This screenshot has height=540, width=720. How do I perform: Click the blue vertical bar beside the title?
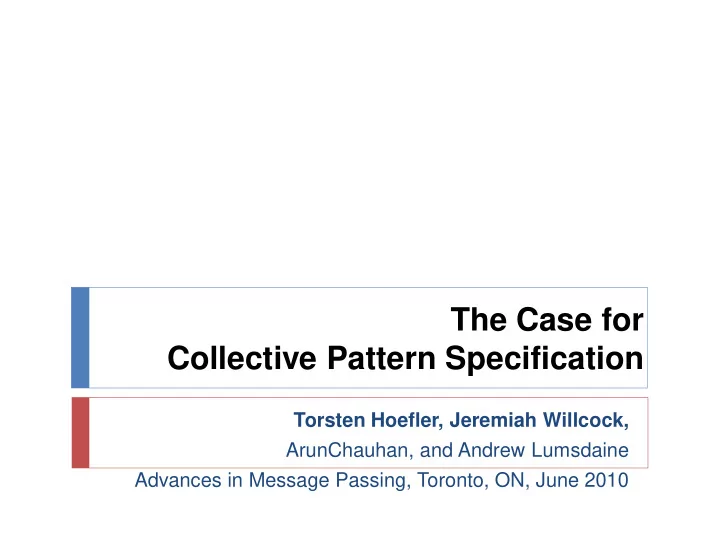(80, 338)
